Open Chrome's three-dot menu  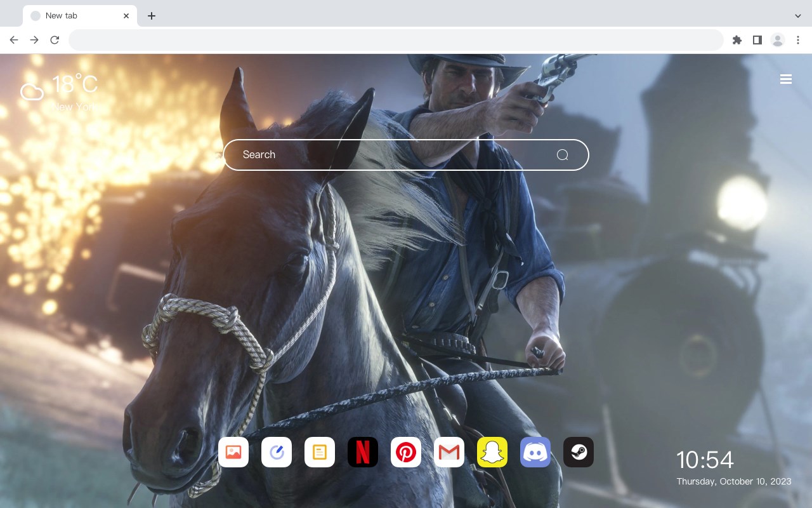(x=798, y=40)
